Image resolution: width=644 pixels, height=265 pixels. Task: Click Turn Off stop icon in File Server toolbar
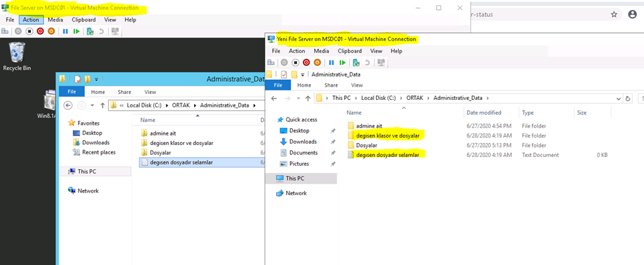click(x=29, y=31)
